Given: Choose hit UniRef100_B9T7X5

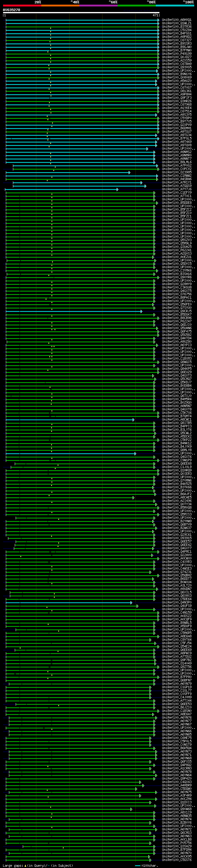Looking at the screenshot, I should pos(177,121).
